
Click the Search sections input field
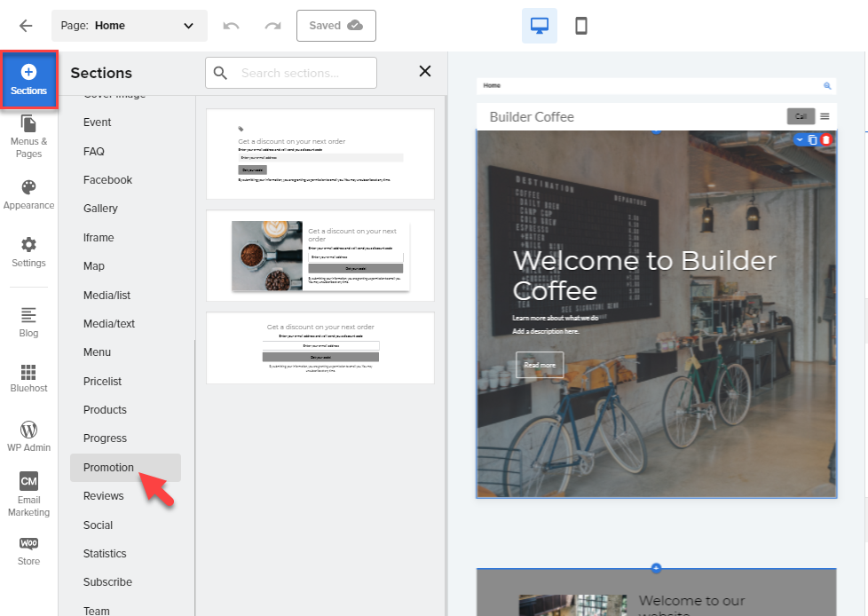coord(291,73)
